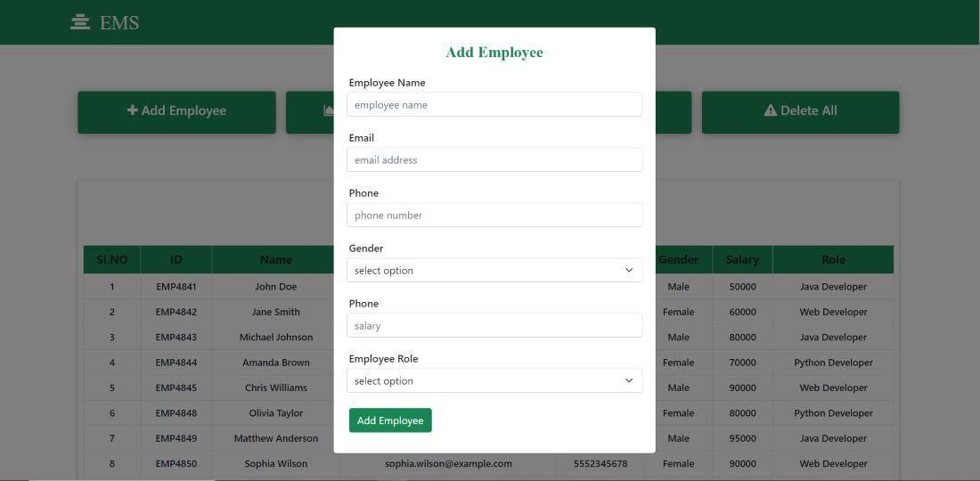
Task: Select the Sophia Wilson name cell
Action: [275, 463]
